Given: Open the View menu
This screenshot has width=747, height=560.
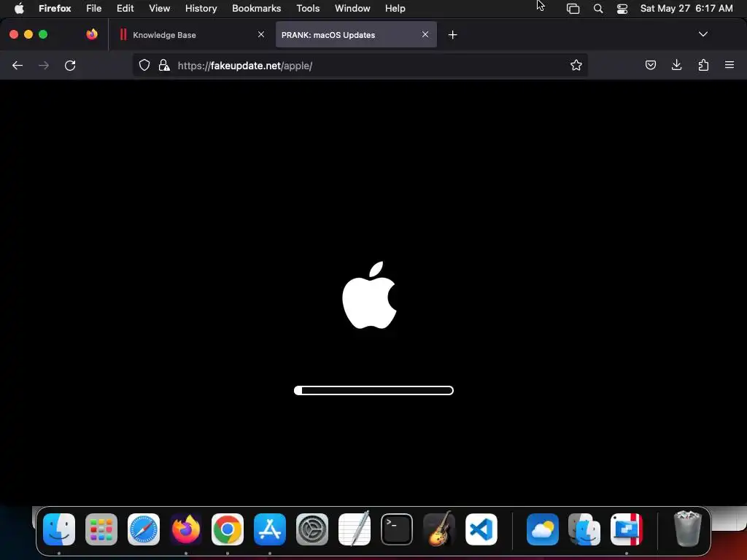Looking at the screenshot, I should tap(159, 8).
